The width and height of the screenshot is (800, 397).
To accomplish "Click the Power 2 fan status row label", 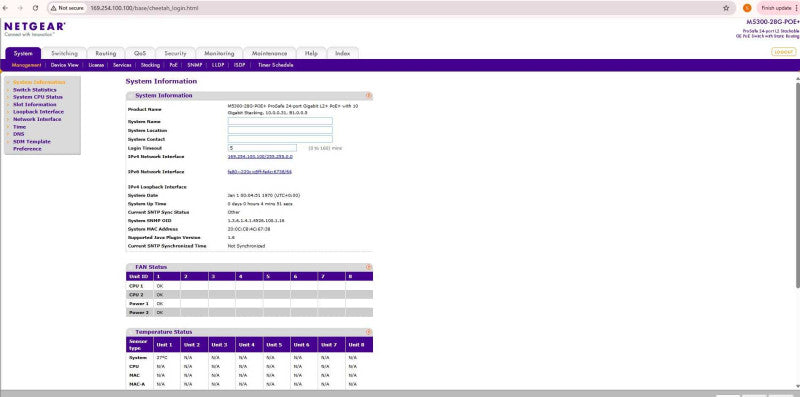I will 139,312.
